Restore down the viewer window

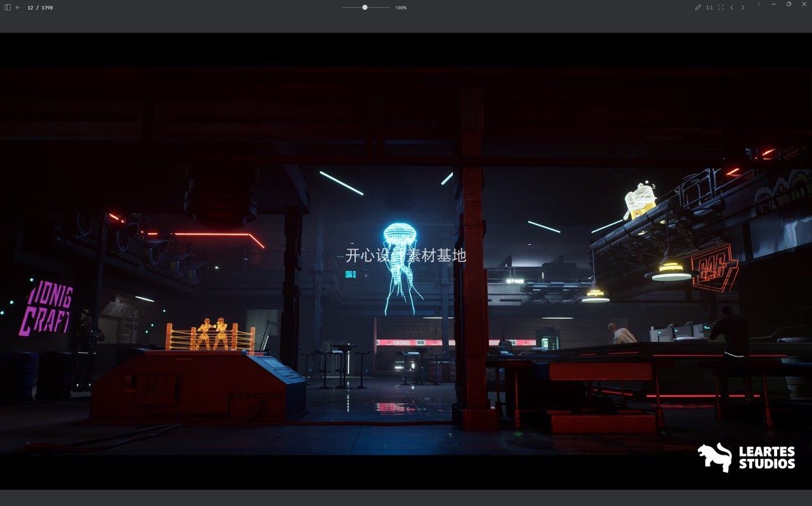click(x=789, y=4)
